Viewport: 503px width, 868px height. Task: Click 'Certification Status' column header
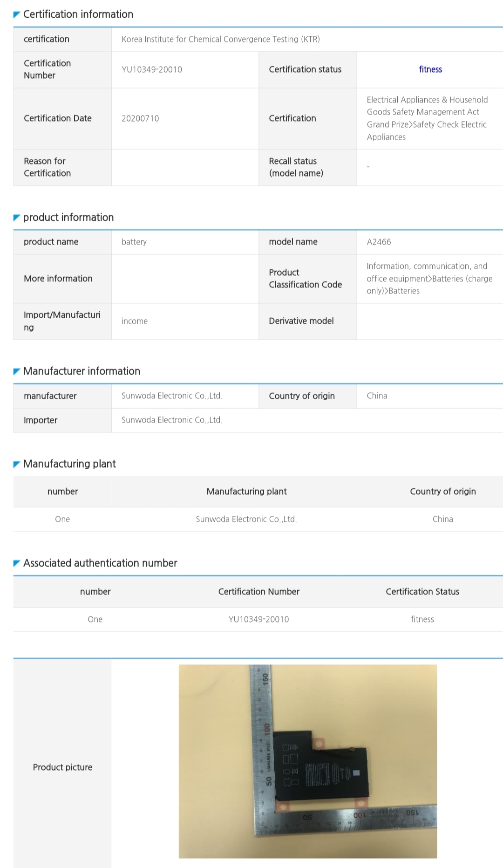[422, 591]
